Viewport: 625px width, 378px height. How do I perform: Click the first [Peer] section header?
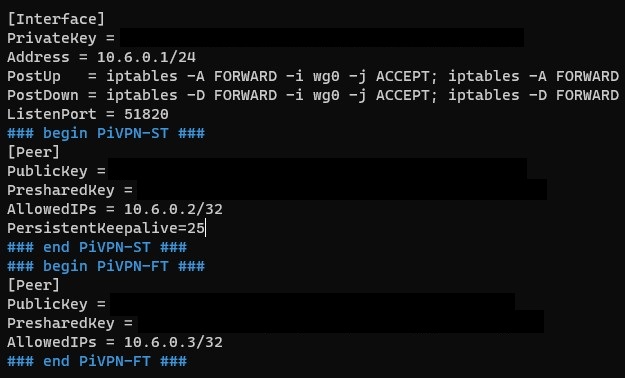pyautogui.click(x=33, y=152)
